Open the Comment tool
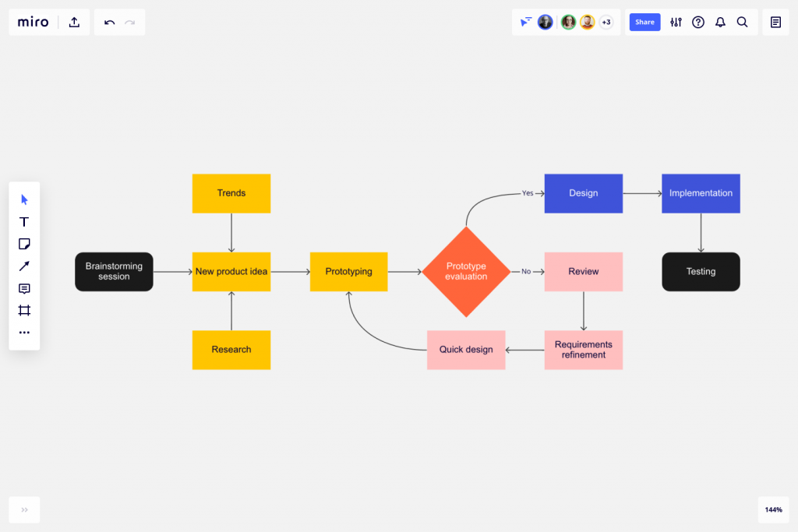Image resolution: width=798 pixels, height=532 pixels. [24, 288]
